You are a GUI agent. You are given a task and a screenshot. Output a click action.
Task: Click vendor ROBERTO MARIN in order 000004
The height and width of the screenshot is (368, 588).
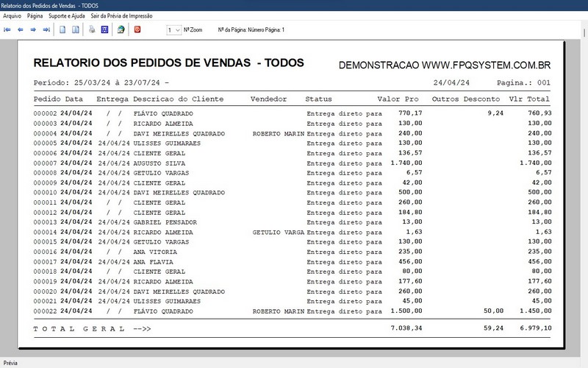pos(279,134)
